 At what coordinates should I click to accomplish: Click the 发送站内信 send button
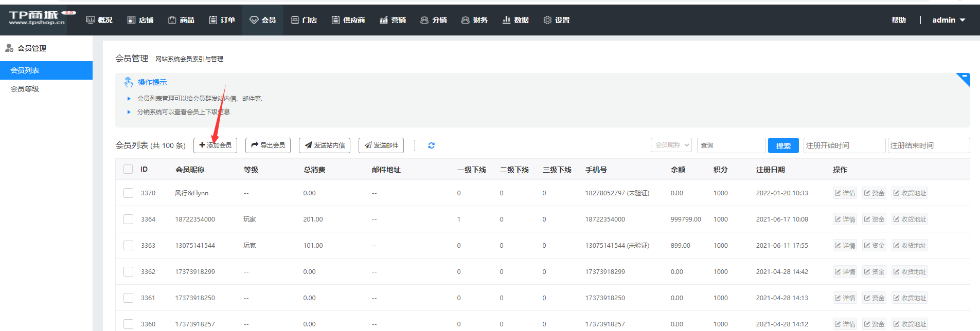pyautogui.click(x=325, y=145)
